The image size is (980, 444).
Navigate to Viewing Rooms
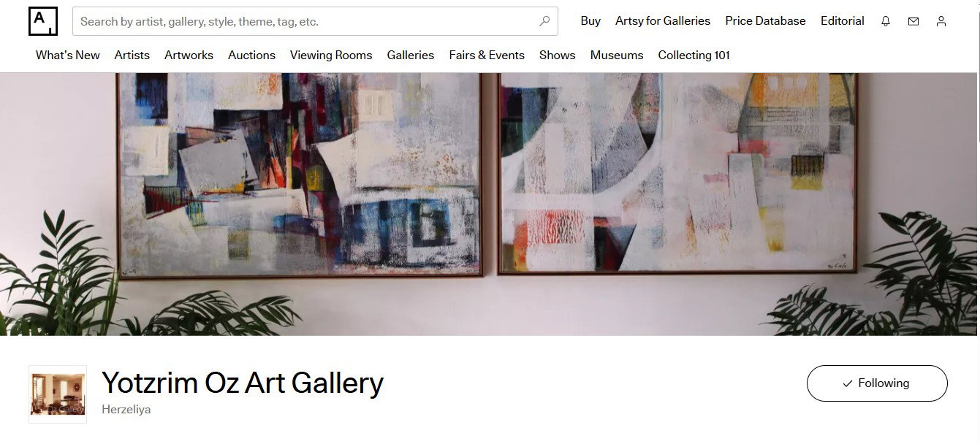[x=331, y=55]
